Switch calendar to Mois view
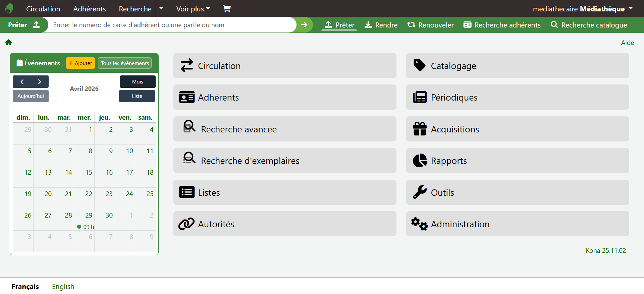Image resolution: width=644 pixels, height=294 pixels. pos(138,82)
